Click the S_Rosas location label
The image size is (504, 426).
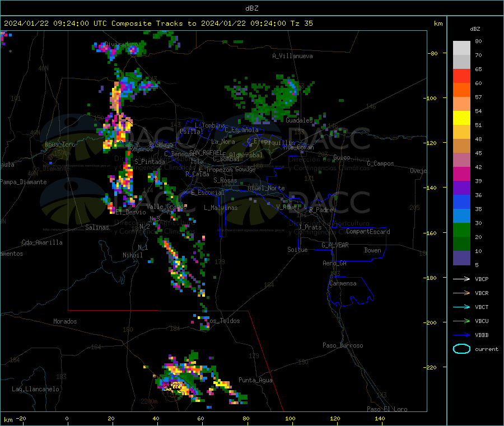[x=225, y=180]
